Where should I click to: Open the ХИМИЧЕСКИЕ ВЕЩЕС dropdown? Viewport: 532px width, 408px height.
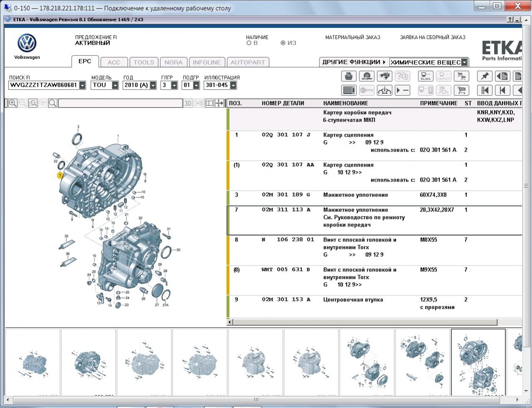[464, 62]
